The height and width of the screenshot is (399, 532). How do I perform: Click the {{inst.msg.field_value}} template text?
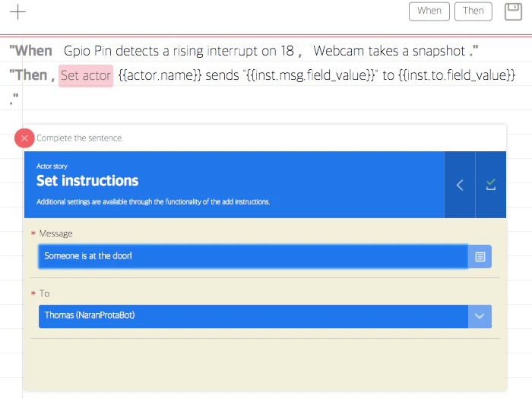coord(310,75)
